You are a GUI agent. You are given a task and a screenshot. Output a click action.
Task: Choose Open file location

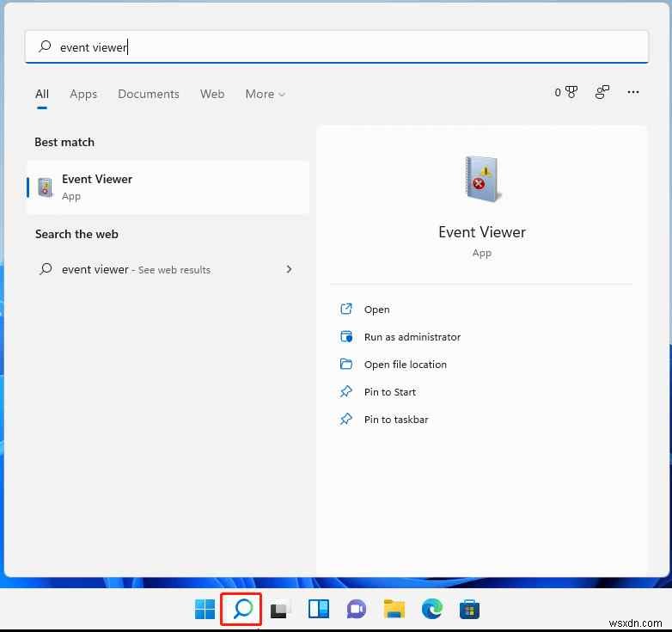click(x=406, y=365)
